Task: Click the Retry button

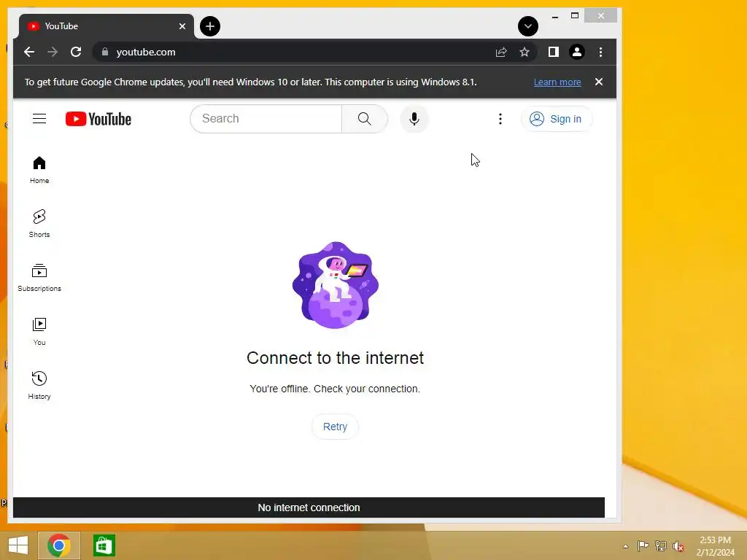Action: (x=335, y=427)
